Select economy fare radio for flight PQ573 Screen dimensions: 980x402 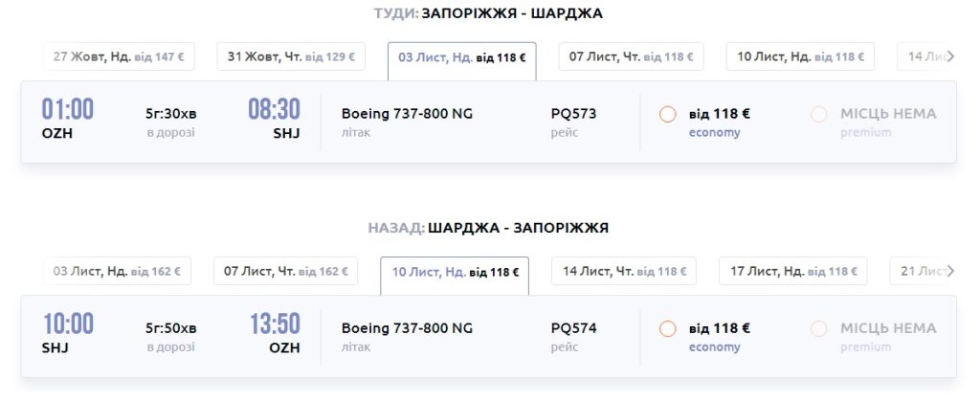click(x=668, y=115)
